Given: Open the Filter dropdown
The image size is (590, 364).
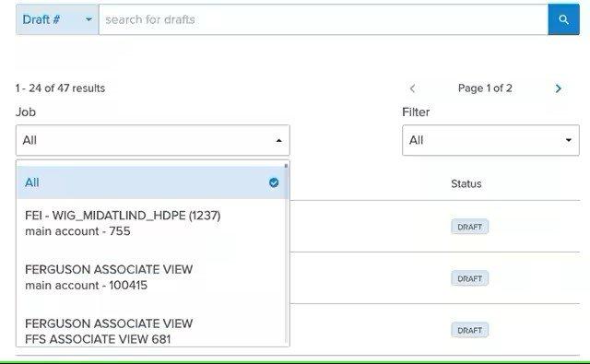Looking at the screenshot, I should [x=490, y=140].
